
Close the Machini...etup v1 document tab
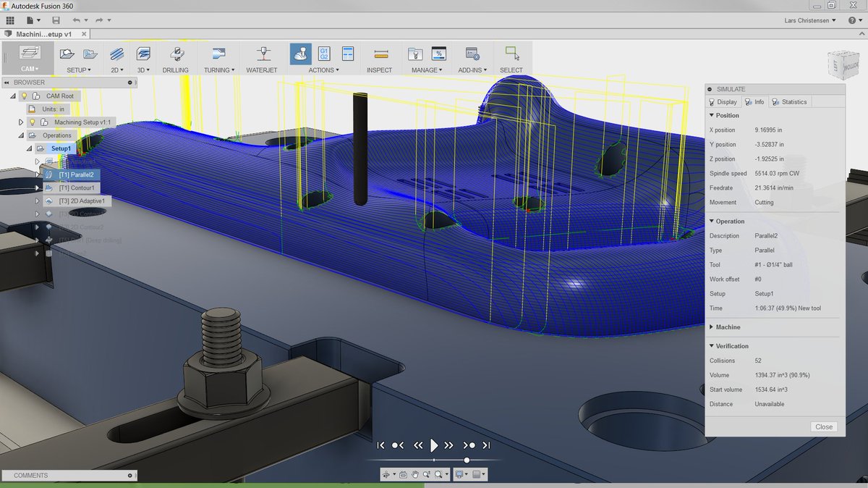point(85,34)
